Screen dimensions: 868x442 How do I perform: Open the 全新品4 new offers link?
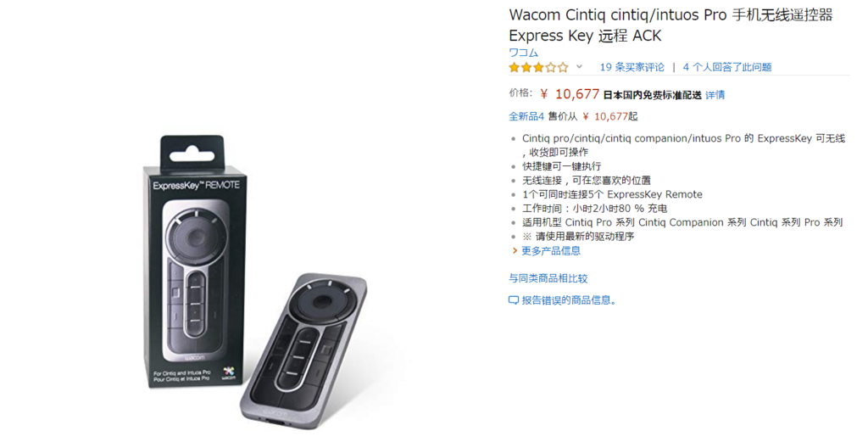526,116
